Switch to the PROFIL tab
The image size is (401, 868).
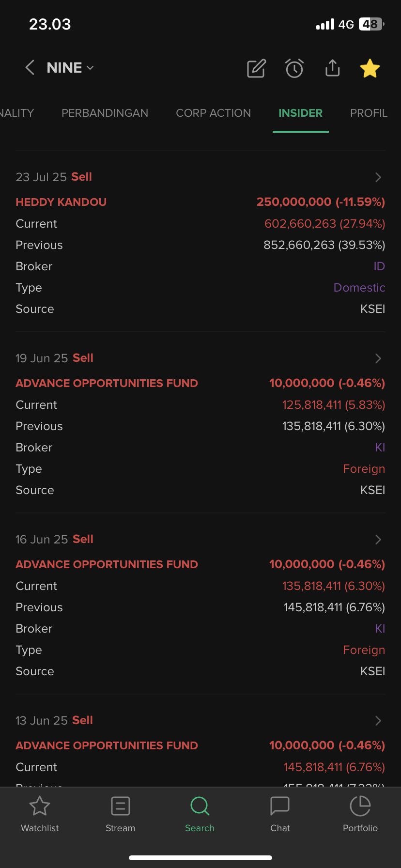[369, 113]
